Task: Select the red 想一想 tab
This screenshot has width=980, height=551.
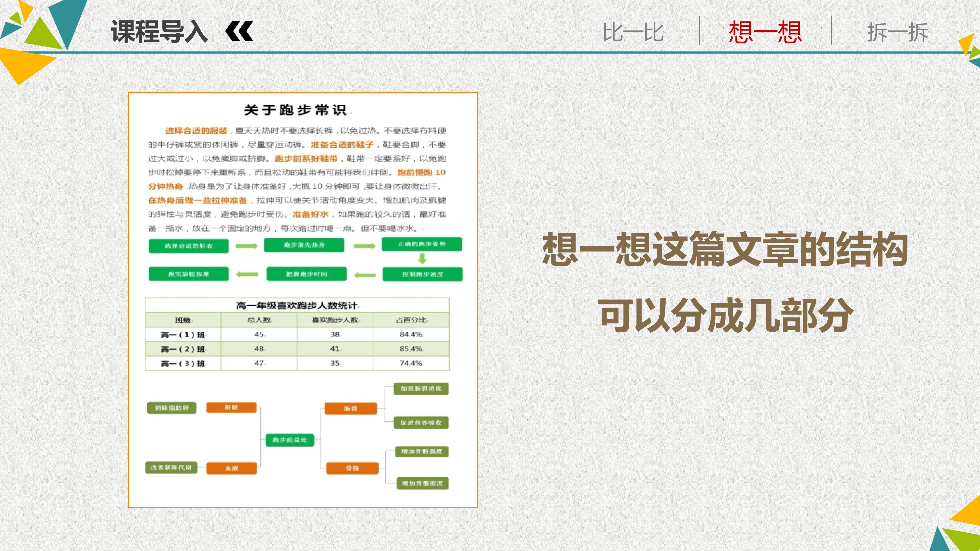Action: [x=765, y=32]
